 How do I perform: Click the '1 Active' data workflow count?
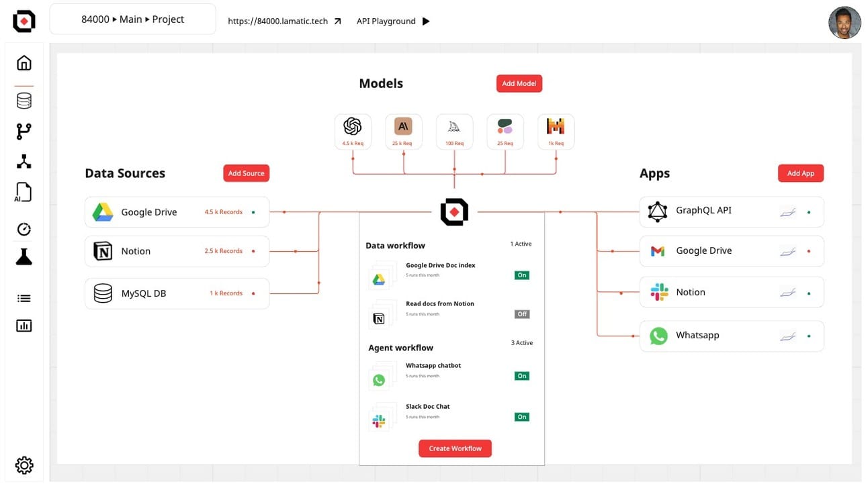(521, 244)
